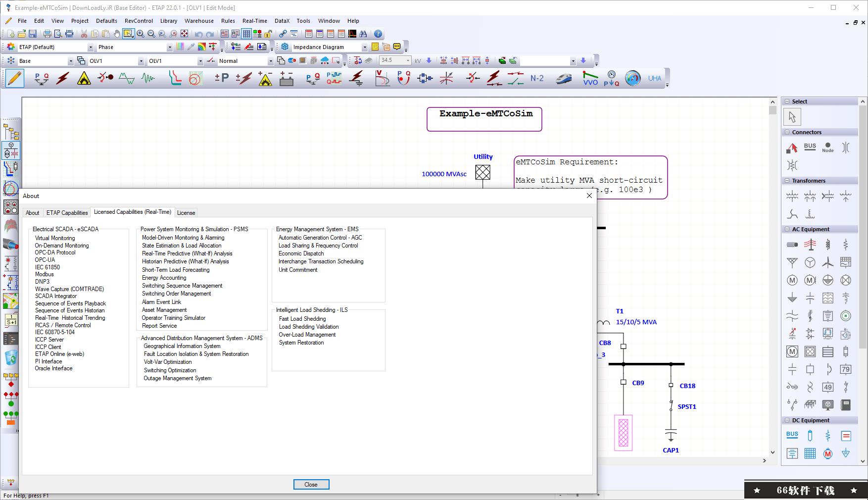This screenshot has width=868, height=500.
Task: Select the pointer tool in the Select palette
Action: tap(792, 117)
